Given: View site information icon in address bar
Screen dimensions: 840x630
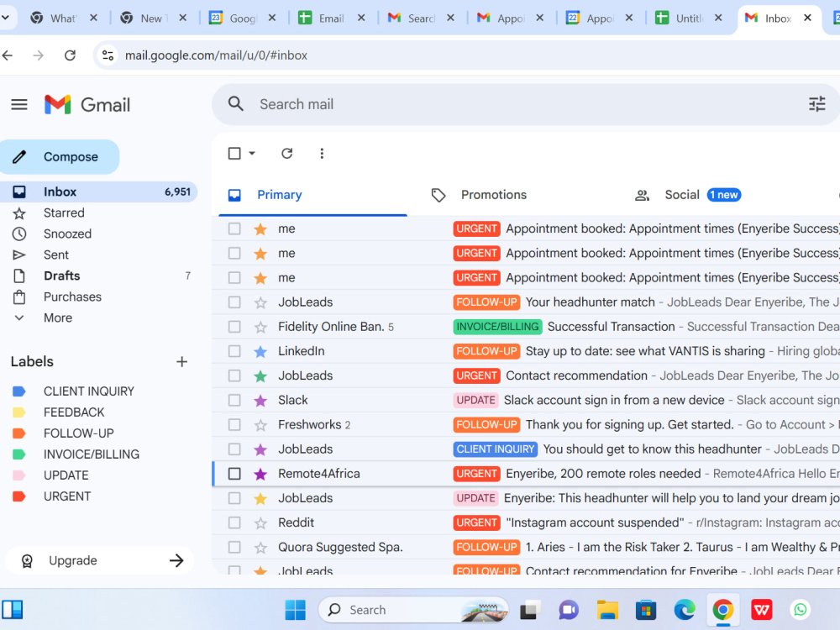Looking at the screenshot, I should click(x=108, y=55).
